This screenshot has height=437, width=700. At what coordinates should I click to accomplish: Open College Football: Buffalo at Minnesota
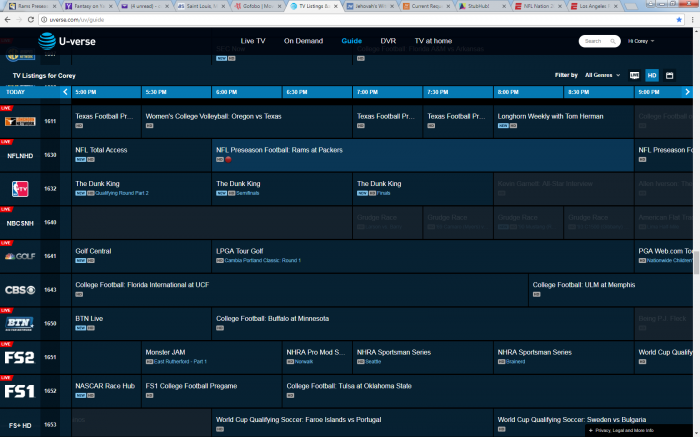tap(422, 324)
